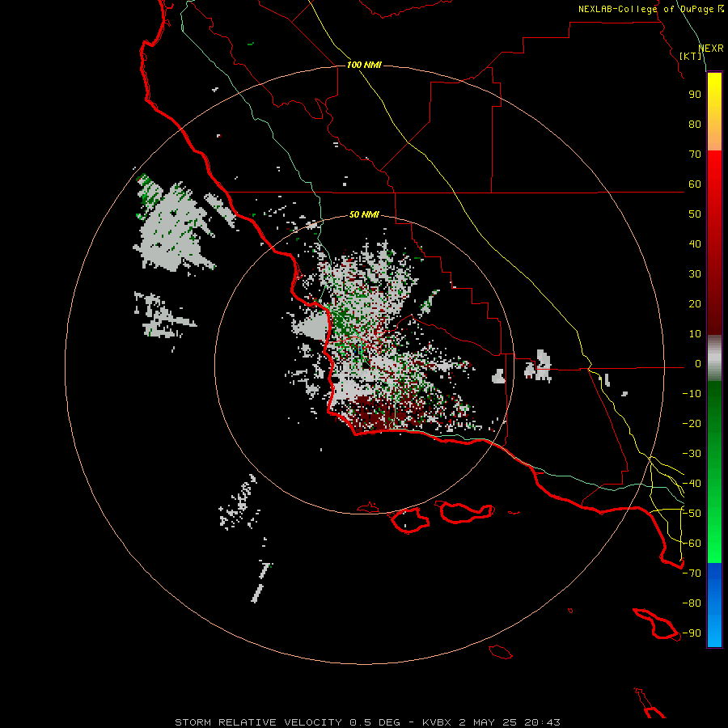Click the -70 value on the velocity scale
The width and height of the screenshot is (728, 728).
pos(692,574)
